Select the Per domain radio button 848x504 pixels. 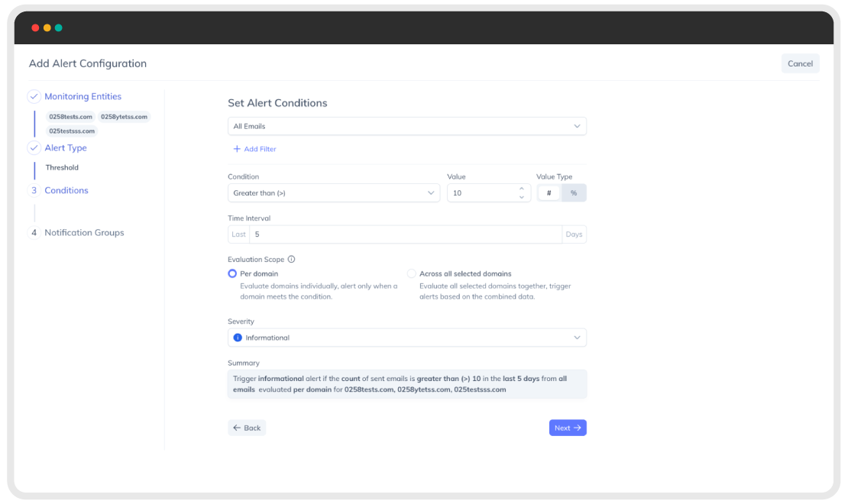(232, 273)
